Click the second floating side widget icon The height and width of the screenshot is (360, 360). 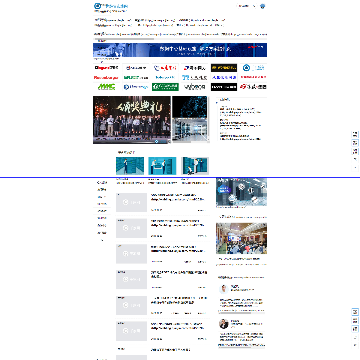click(x=355, y=143)
